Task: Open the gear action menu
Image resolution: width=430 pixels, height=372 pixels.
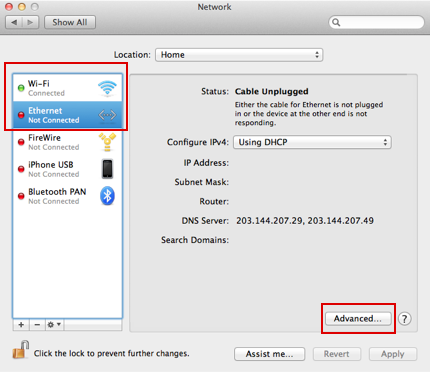Action: (x=54, y=325)
